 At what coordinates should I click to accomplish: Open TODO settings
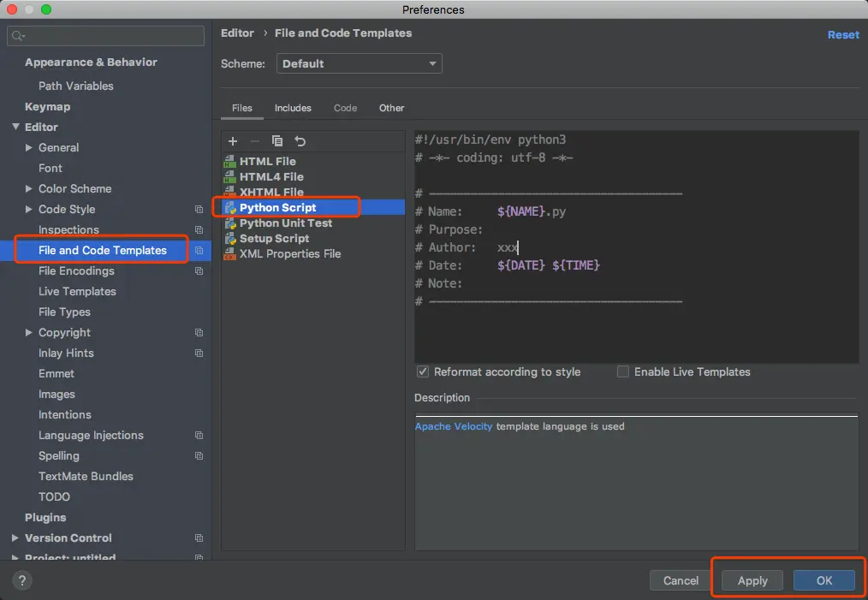click(54, 497)
